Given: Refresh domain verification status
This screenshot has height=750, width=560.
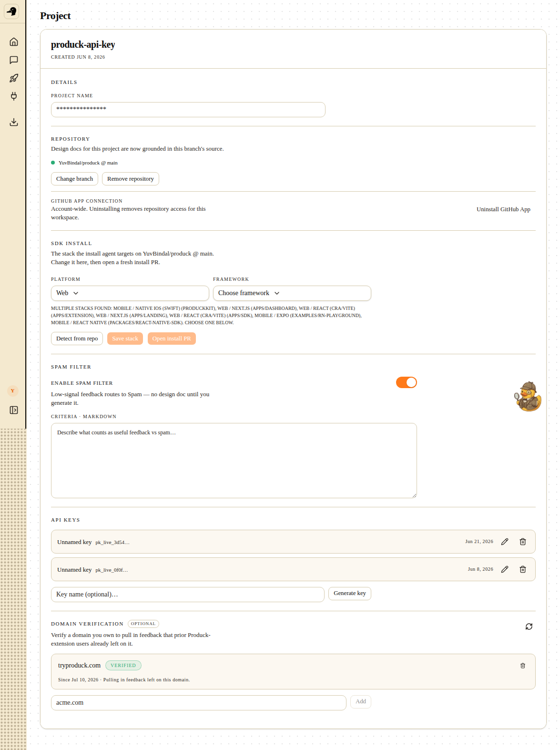Looking at the screenshot, I should click(x=529, y=627).
